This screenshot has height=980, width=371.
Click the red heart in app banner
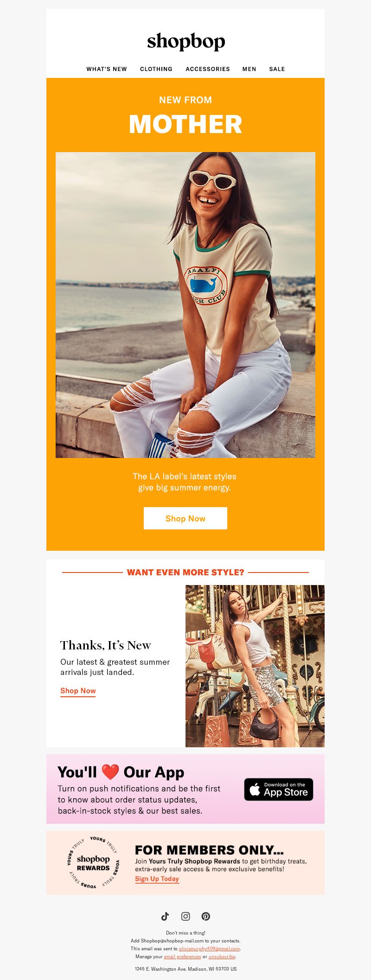coord(110,772)
